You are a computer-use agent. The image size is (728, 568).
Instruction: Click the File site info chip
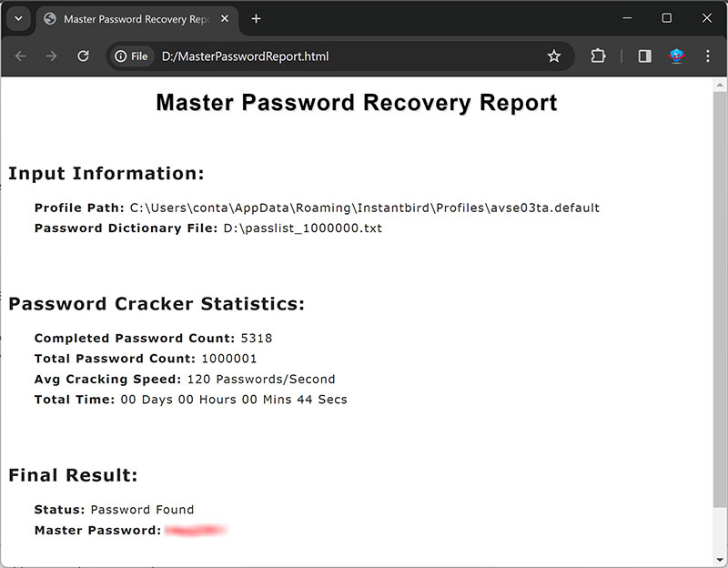(x=131, y=56)
